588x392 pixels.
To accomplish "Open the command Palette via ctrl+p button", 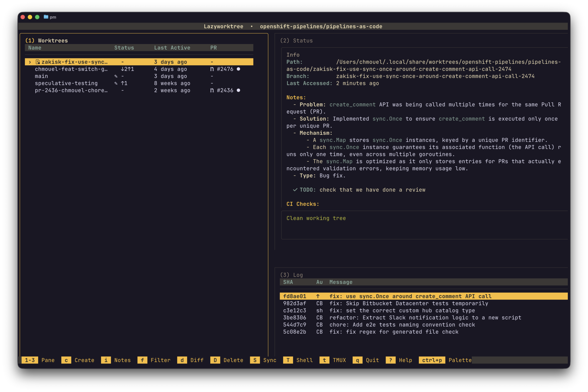I will (x=432, y=360).
